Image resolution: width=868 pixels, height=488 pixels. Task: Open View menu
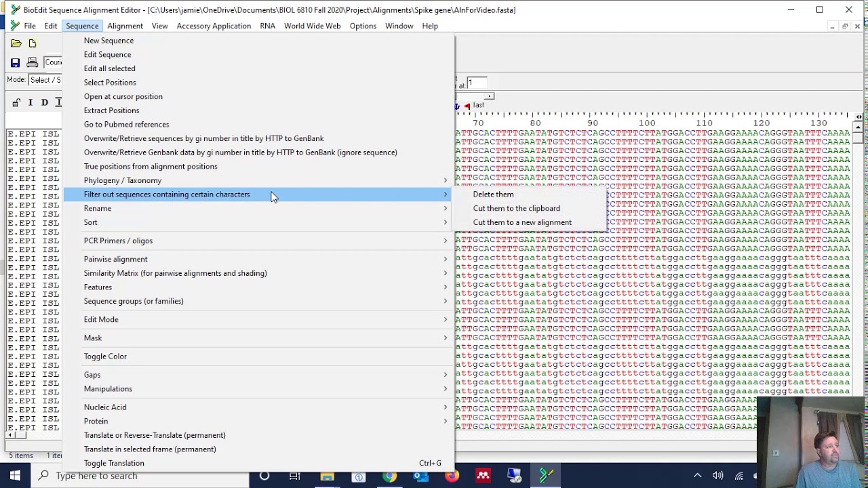160,26
